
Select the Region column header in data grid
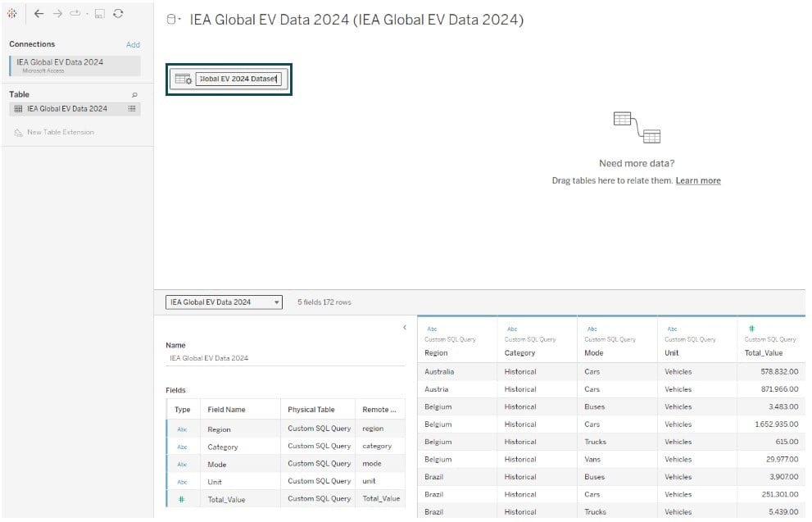436,353
